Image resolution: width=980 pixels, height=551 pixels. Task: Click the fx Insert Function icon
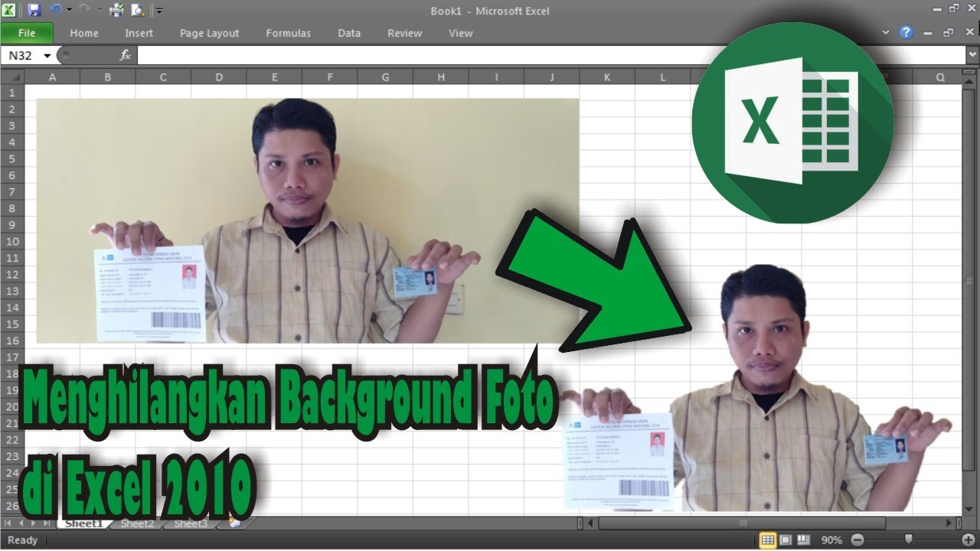[x=126, y=55]
